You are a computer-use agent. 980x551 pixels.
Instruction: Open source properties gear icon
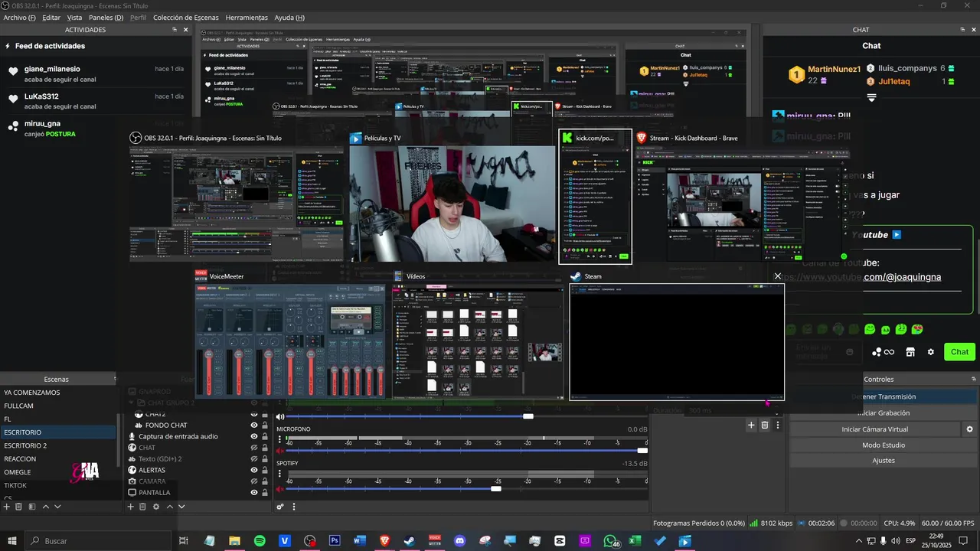point(156,507)
